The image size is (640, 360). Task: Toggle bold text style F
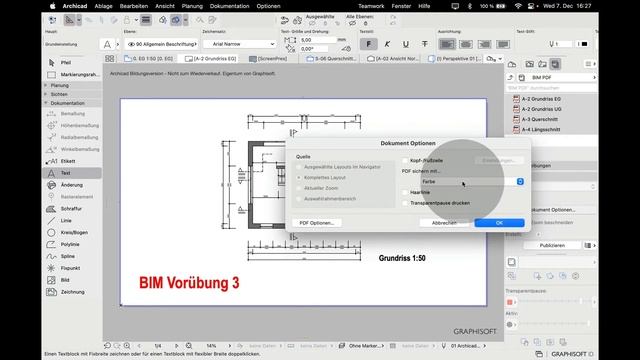click(369, 44)
